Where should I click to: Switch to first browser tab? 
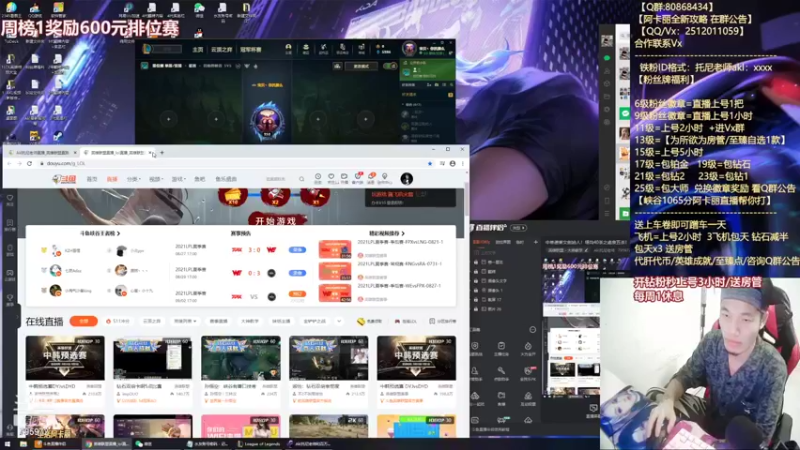tap(42, 153)
